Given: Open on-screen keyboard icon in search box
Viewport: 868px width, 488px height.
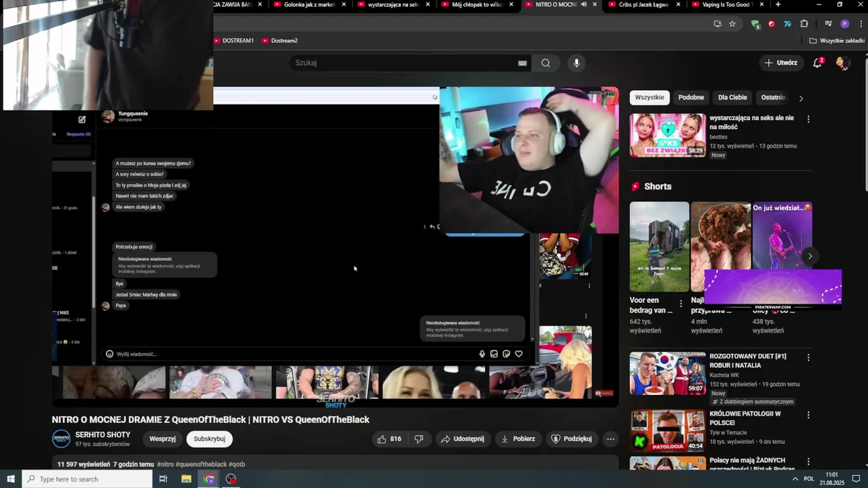Looking at the screenshot, I should [x=522, y=63].
